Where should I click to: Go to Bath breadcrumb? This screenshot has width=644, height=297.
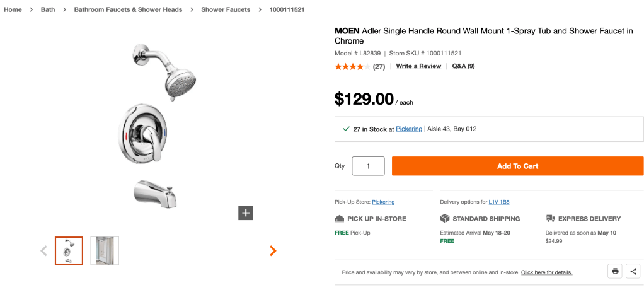coord(48,9)
